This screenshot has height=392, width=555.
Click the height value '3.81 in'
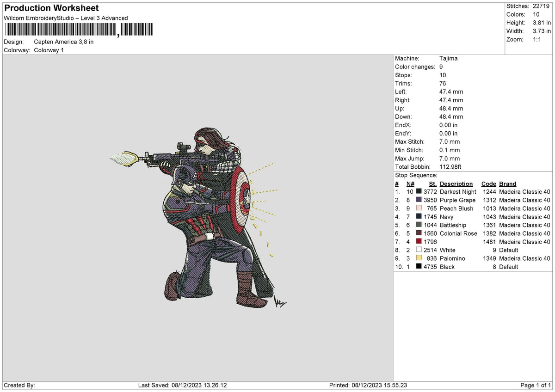coord(542,23)
